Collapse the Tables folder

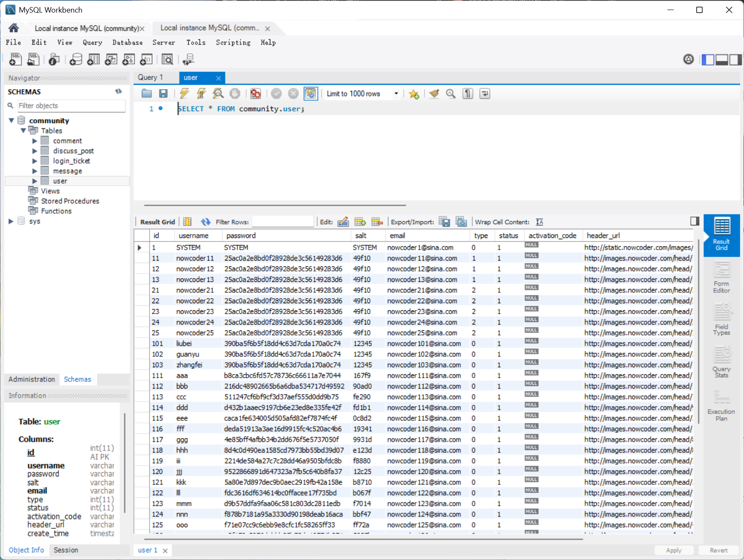point(23,130)
